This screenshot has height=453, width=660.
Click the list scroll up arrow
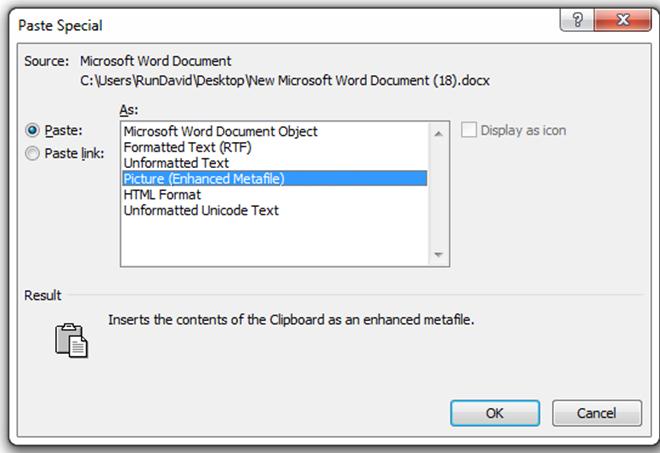tap(438, 134)
